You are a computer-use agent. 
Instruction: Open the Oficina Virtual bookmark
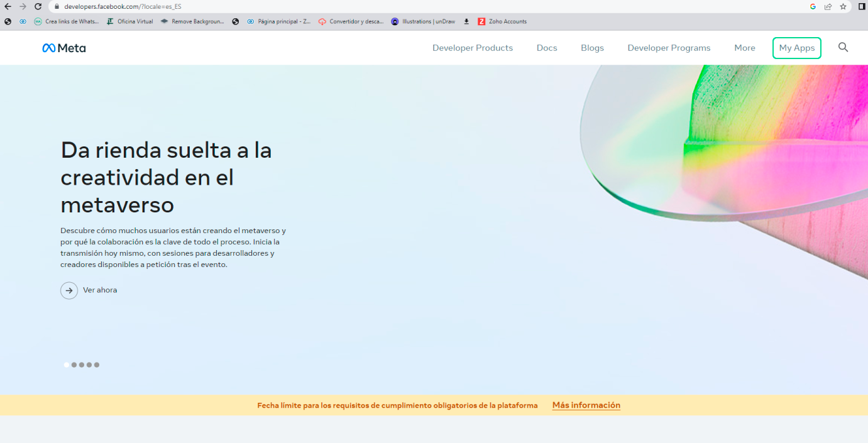[x=129, y=21]
